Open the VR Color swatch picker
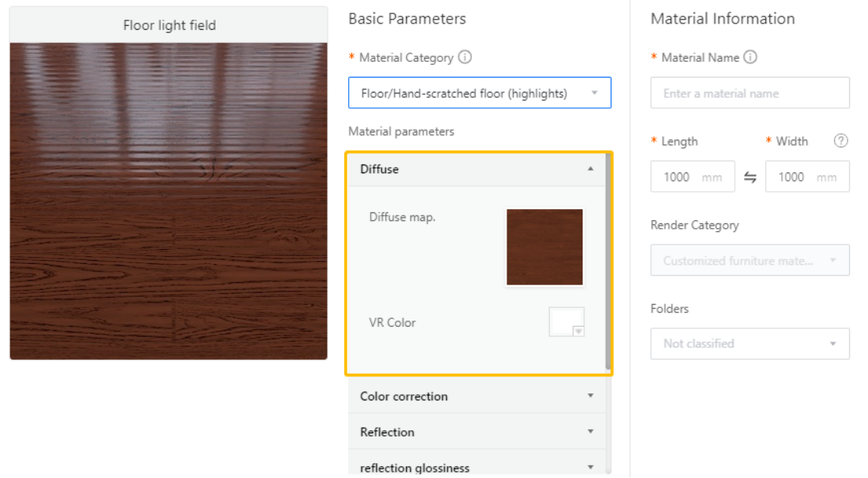 tap(566, 322)
